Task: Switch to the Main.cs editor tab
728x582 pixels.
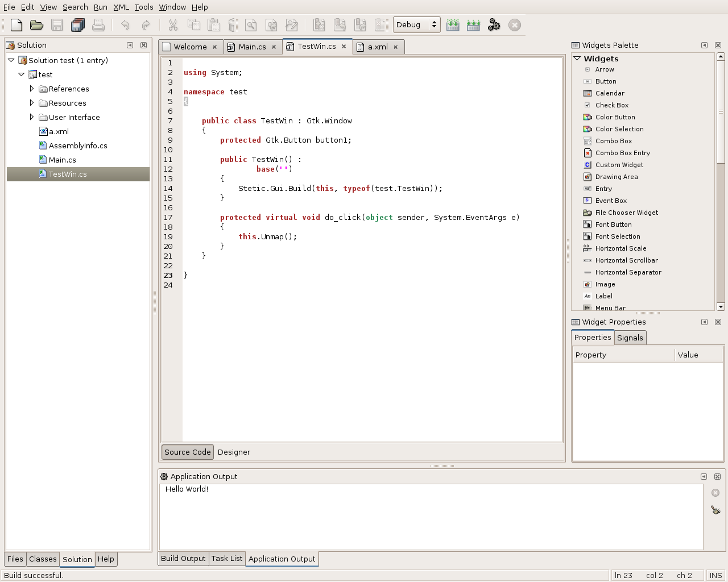Action: 253,47
